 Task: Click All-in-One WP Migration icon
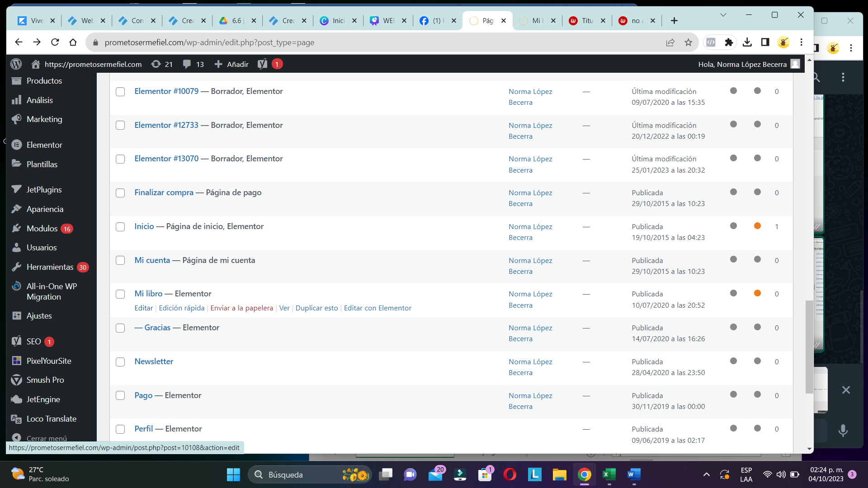point(17,286)
